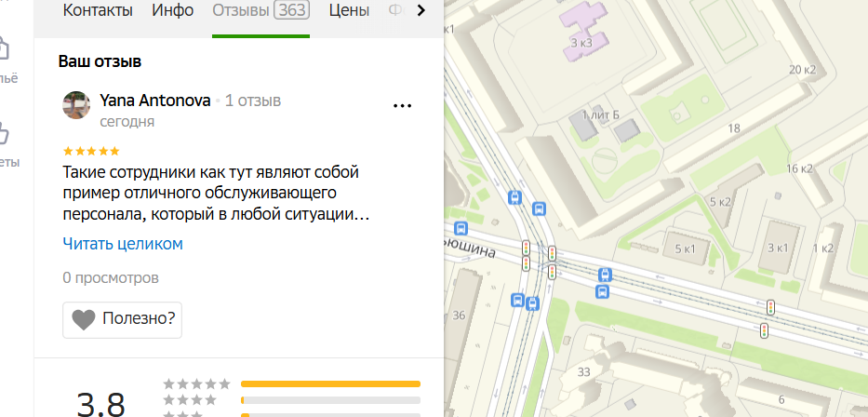Select the left stop icon north of the intersection
868x417 pixels.
click(515, 197)
